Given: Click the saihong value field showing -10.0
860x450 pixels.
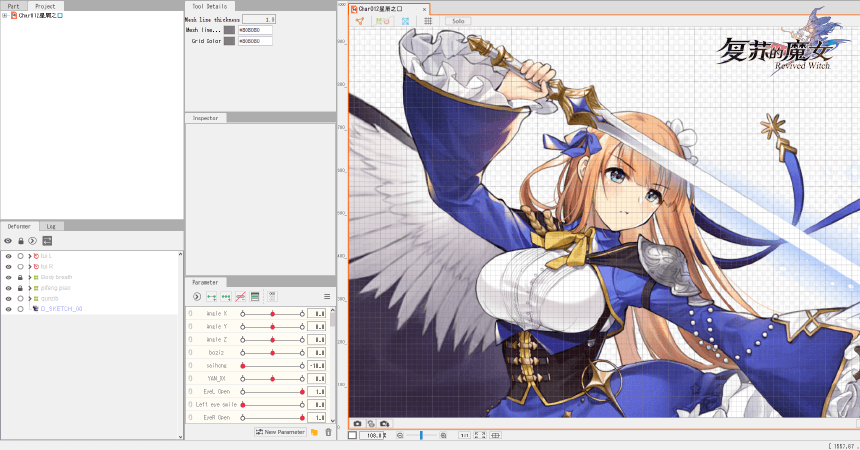Looking at the screenshot, I should 316,365.
